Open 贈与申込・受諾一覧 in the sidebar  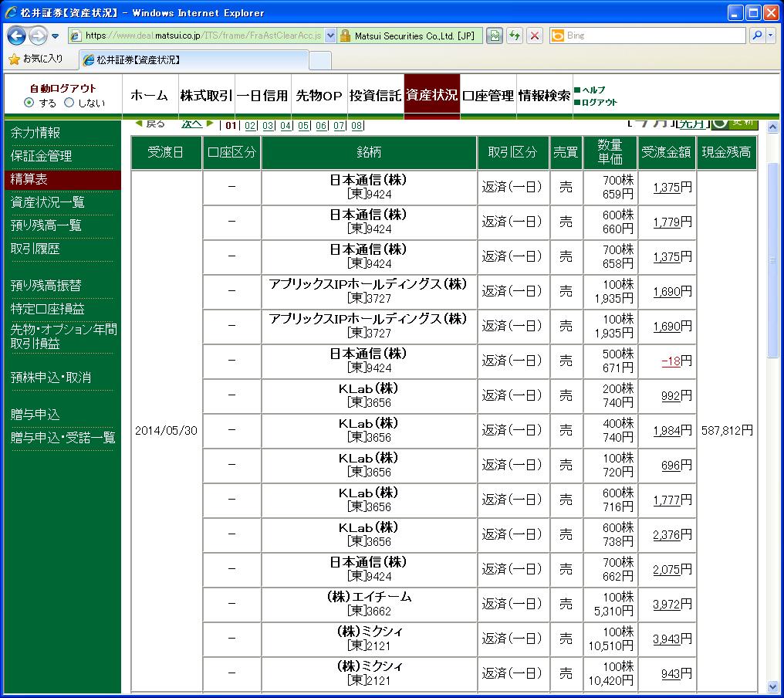[63, 437]
